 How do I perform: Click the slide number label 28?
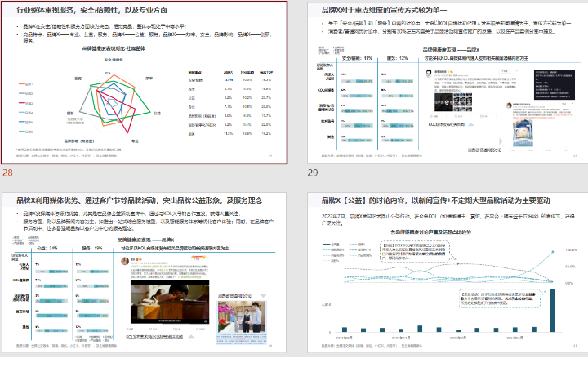pos(7,173)
